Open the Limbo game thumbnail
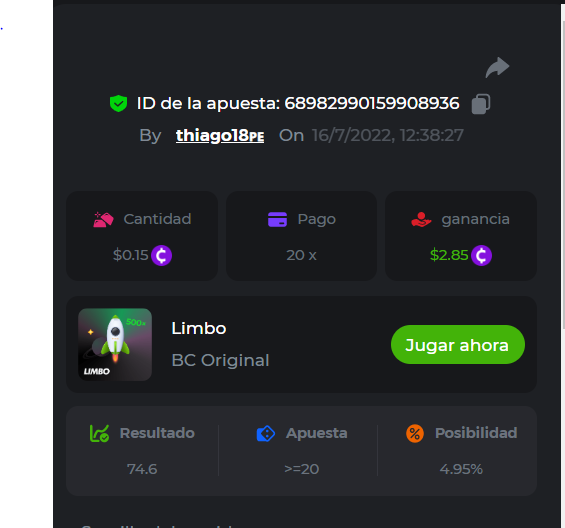Screen dimensions: 565x528 coord(115,344)
